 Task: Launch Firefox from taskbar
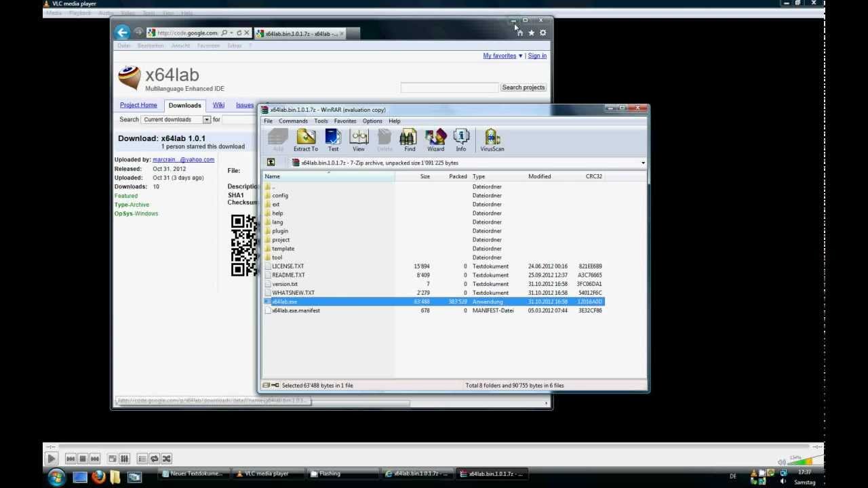coord(98,477)
